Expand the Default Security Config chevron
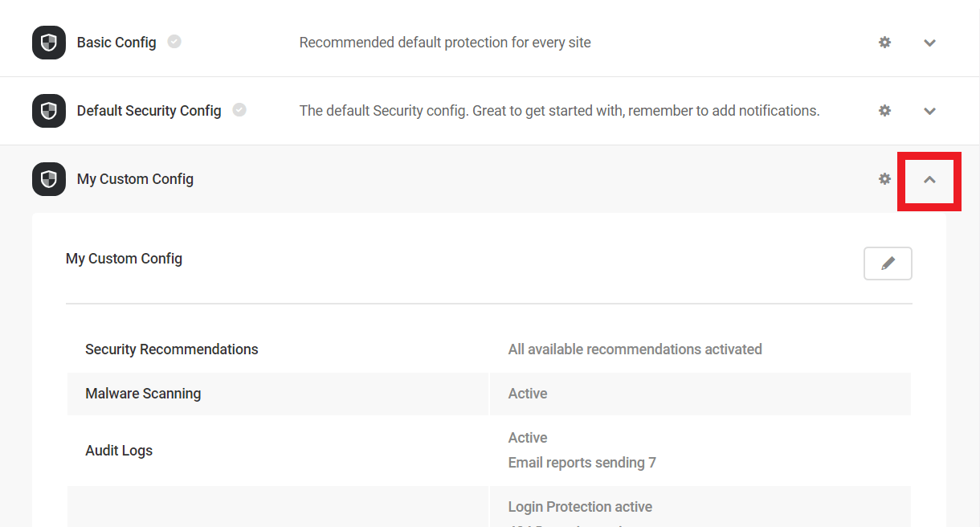The height and width of the screenshot is (527, 980). [x=929, y=111]
